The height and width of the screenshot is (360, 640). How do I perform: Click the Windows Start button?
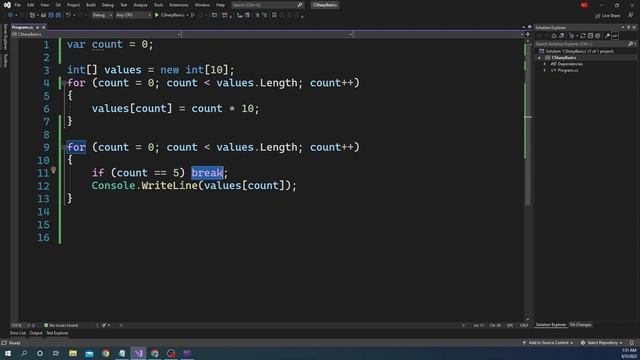pos(8,353)
